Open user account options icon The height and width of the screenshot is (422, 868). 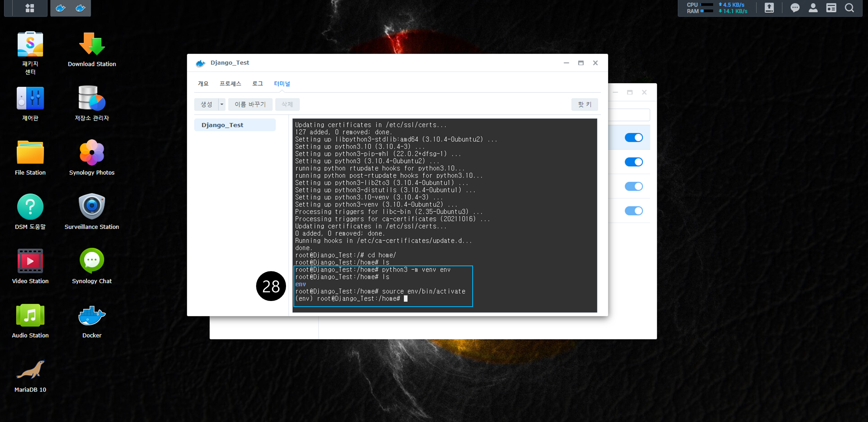pyautogui.click(x=813, y=8)
